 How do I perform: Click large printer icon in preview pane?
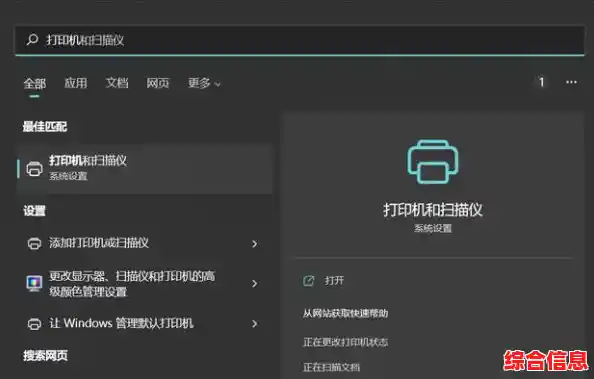pos(433,162)
